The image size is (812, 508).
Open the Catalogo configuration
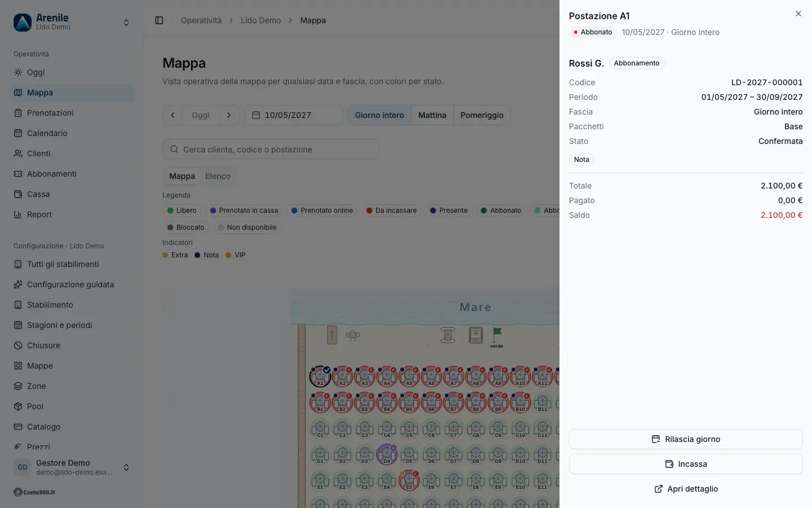coord(72,427)
